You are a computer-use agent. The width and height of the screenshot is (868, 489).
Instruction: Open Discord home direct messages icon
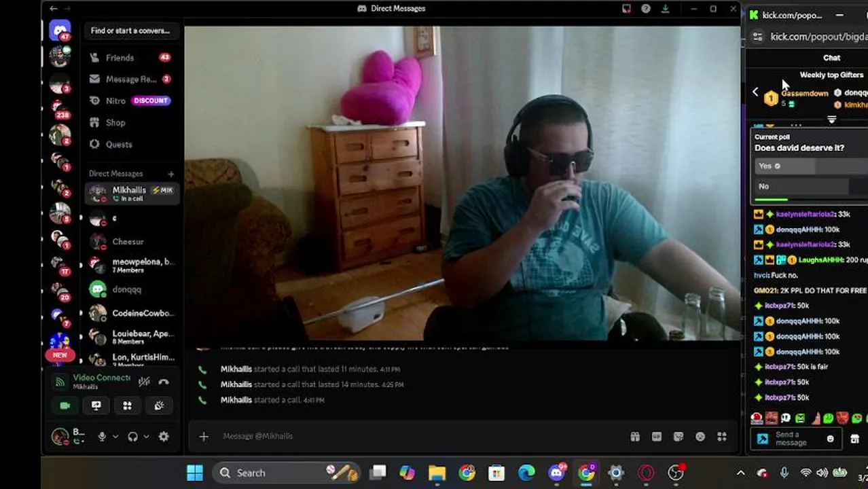pos(60,31)
